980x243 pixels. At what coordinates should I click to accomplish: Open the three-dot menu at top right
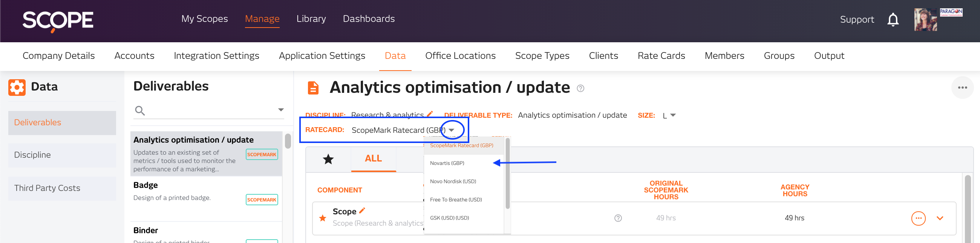click(x=962, y=88)
